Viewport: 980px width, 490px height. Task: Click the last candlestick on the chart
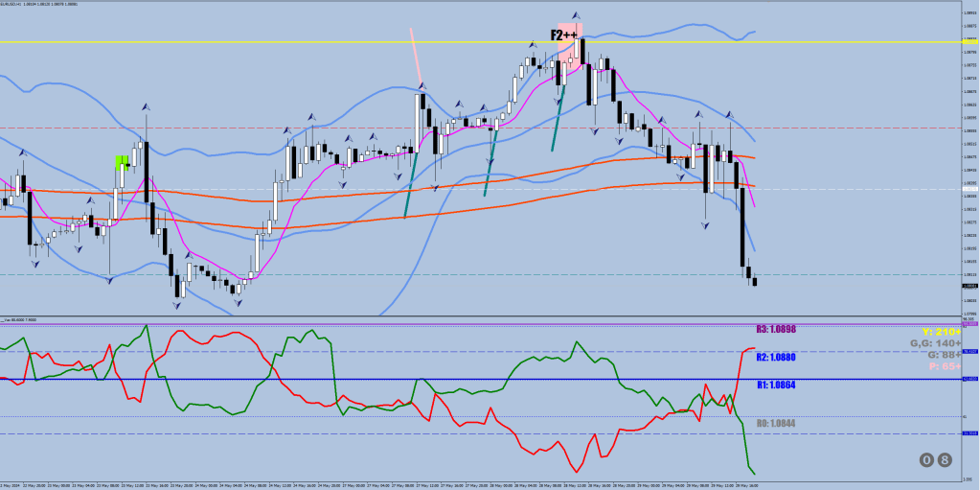coord(755,281)
